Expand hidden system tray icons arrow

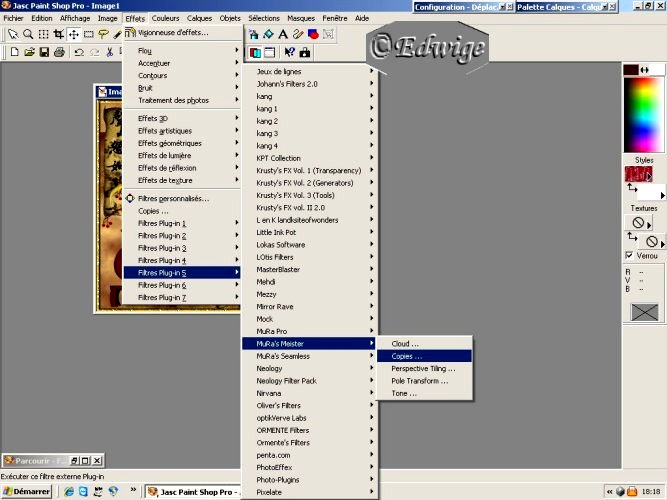[610, 492]
